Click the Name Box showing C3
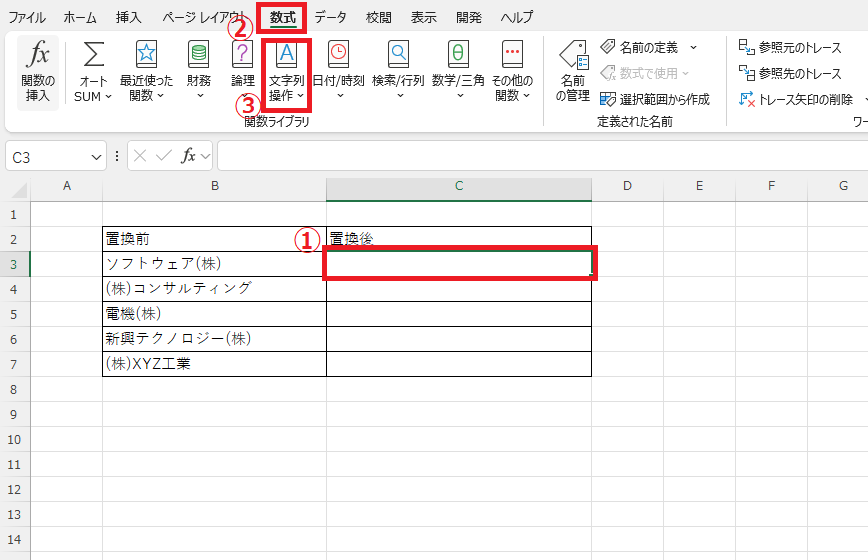 49,158
